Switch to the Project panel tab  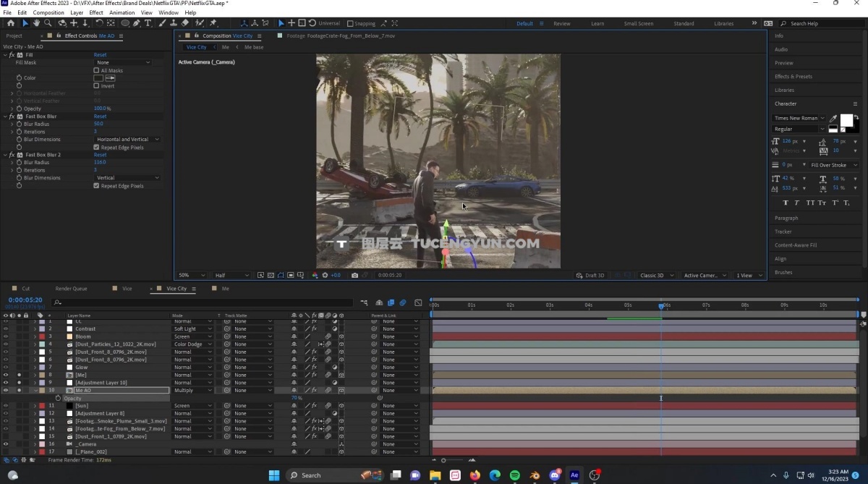14,35
